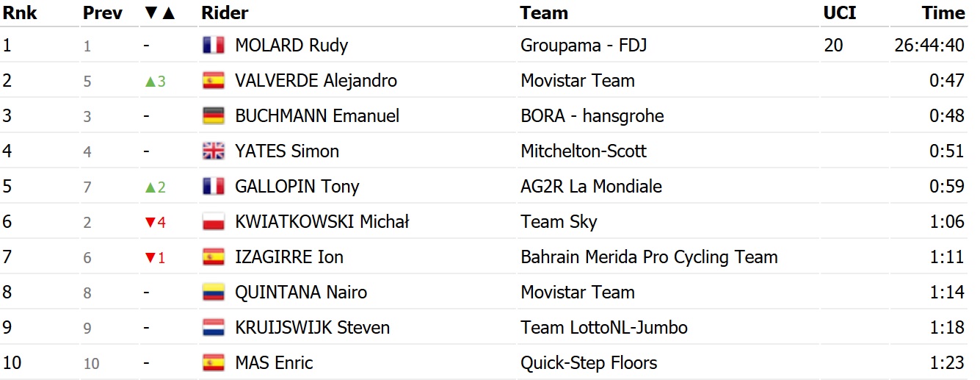Click the UCI column header
The width and height of the screenshot is (980, 380).
839,13
